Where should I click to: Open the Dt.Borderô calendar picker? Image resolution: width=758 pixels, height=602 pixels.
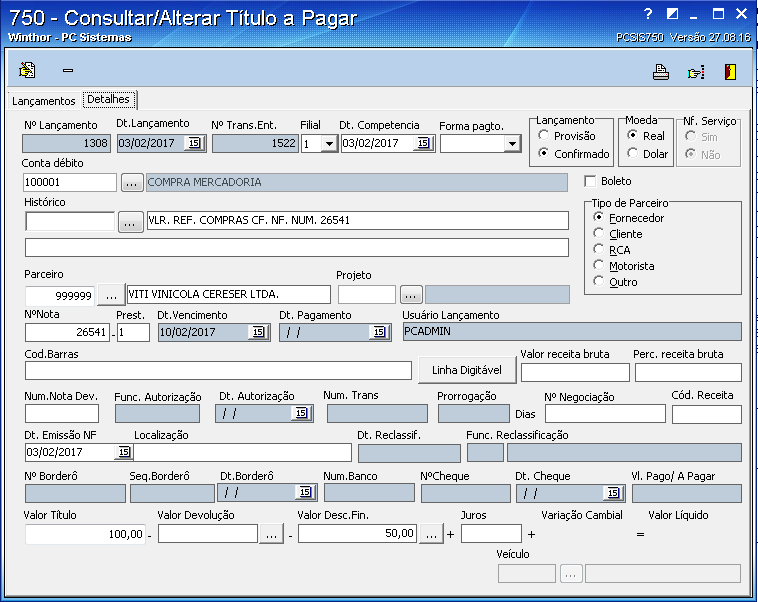[x=305, y=493]
